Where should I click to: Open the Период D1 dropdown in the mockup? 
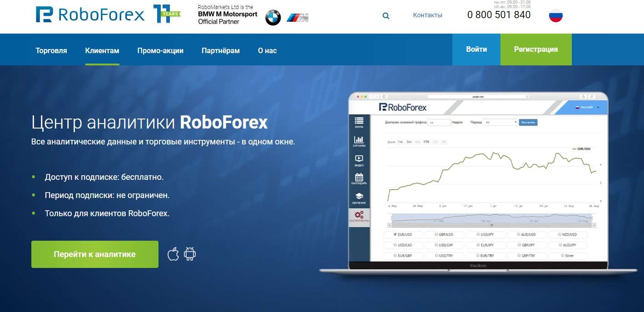[x=500, y=122]
